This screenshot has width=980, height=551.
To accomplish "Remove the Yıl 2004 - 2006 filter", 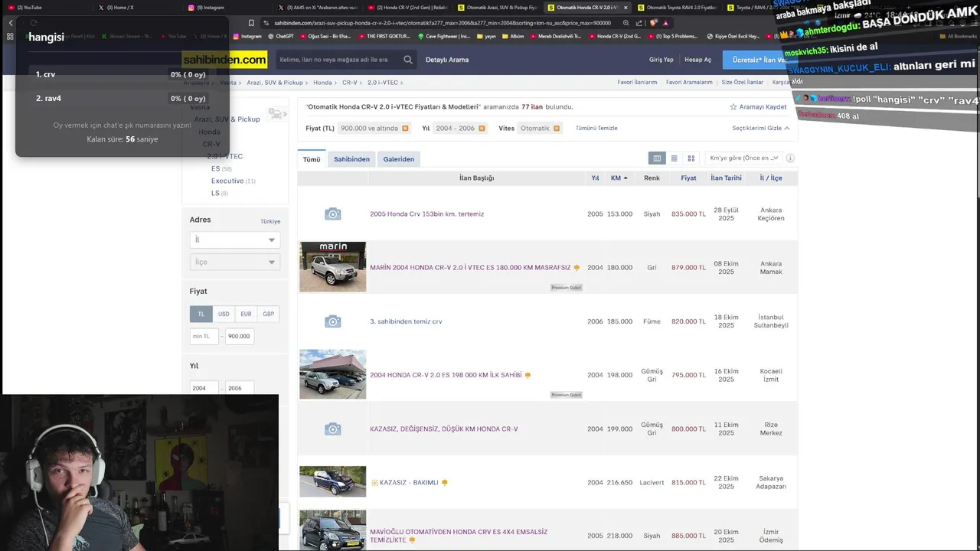I will (x=482, y=129).
